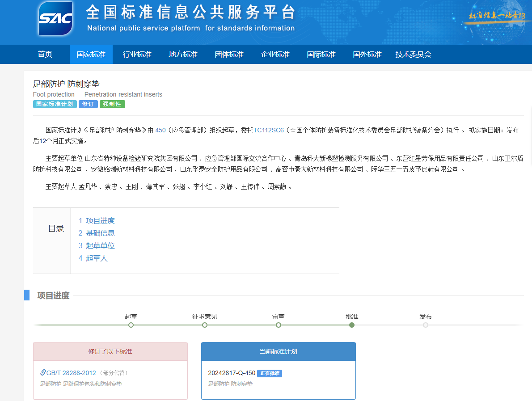Jump to 4 起草人 in contents

tap(93, 258)
